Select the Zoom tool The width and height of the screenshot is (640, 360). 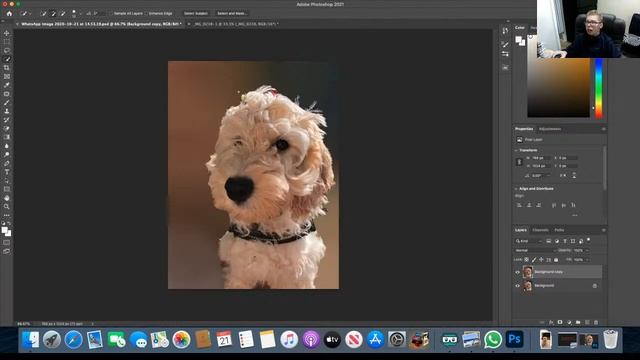[7, 207]
